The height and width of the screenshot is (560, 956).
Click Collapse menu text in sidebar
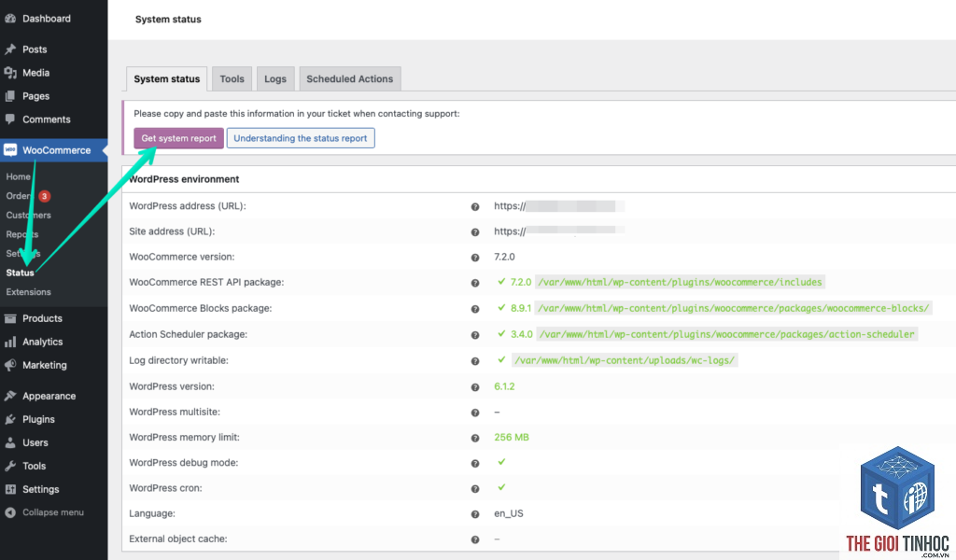click(x=53, y=512)
